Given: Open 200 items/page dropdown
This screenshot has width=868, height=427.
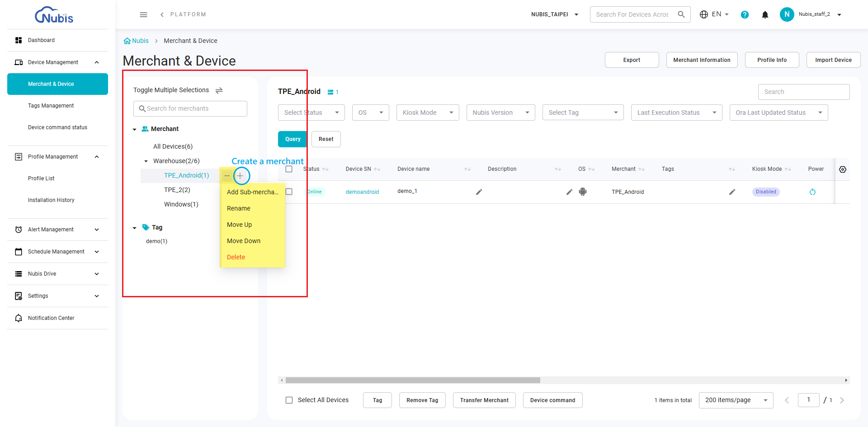Looking at the screenshot, I should point(736,400).
